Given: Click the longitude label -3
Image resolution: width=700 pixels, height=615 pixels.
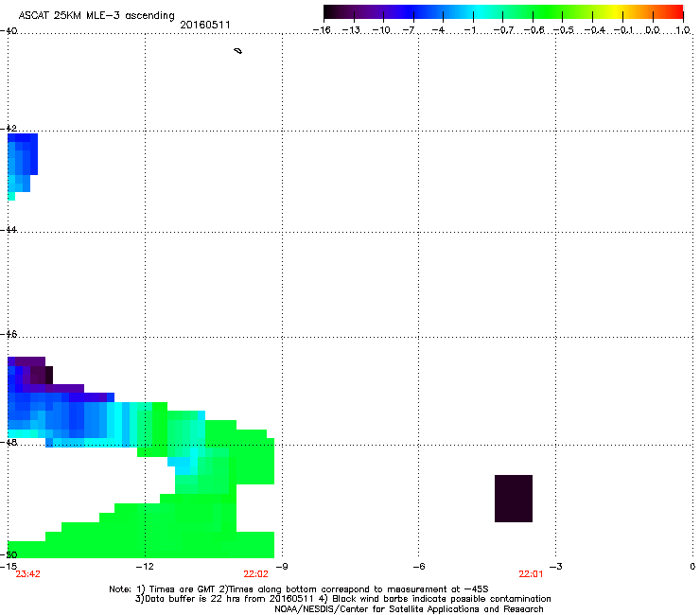Looking at the screenshot, I should pos(555,567).
